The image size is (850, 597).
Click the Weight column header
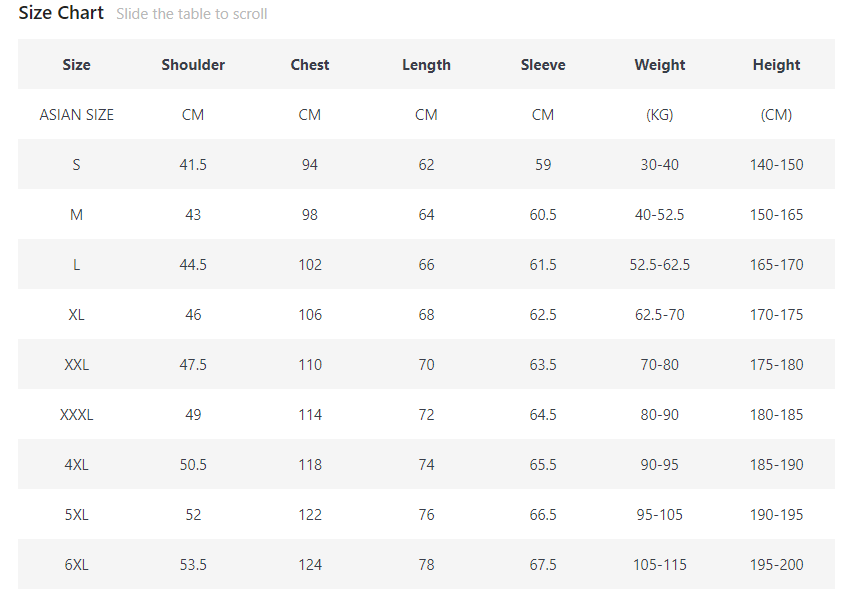point(660,65)
